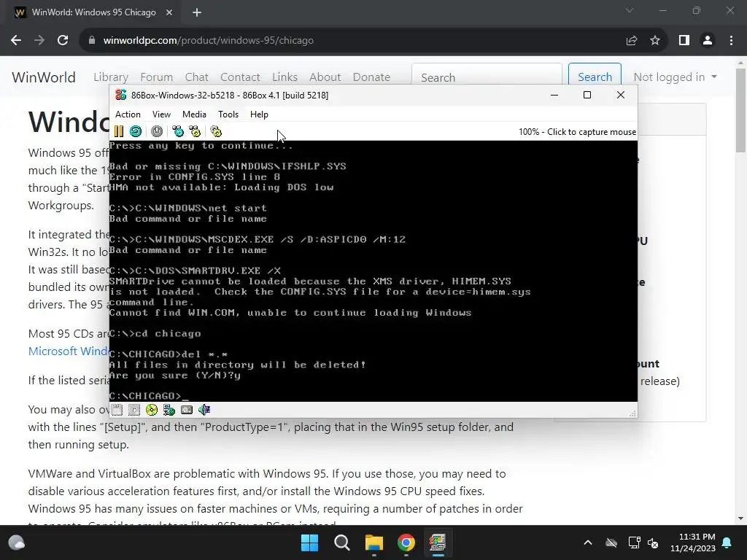Click the network status icon in 86Box
747x560 pixels.
coord(169,410)
